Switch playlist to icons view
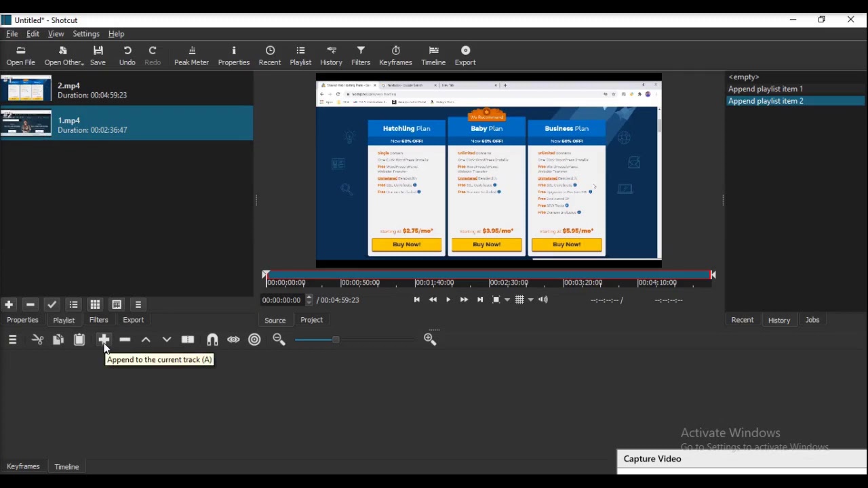The height and width of the screenshot is (488, 868). pos(117,306)
